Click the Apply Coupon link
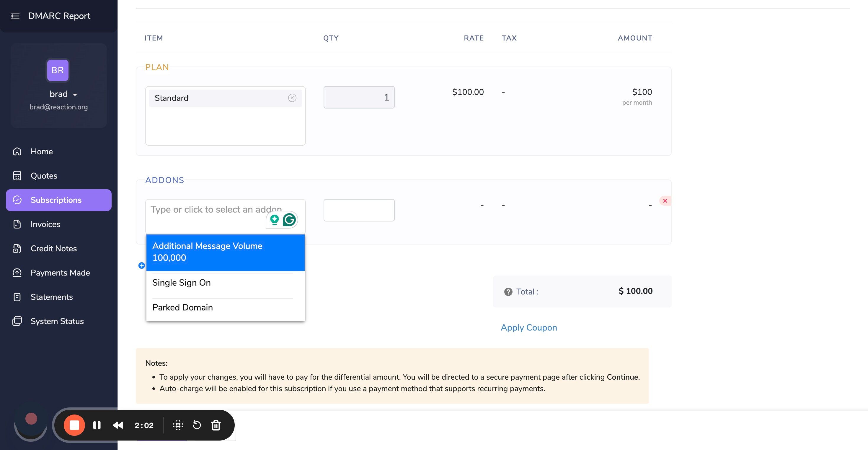This screenshot has width=868, height=450. click(x=529, y=328)
